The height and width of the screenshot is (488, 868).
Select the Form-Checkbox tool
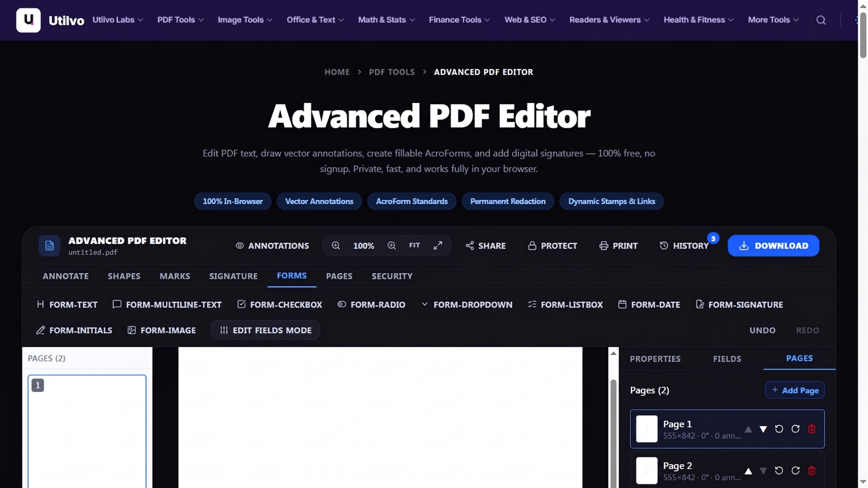coord(280,304)
